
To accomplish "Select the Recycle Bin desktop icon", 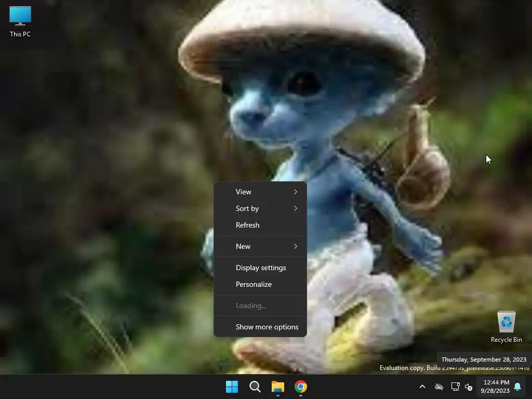I will pos(506,327).
